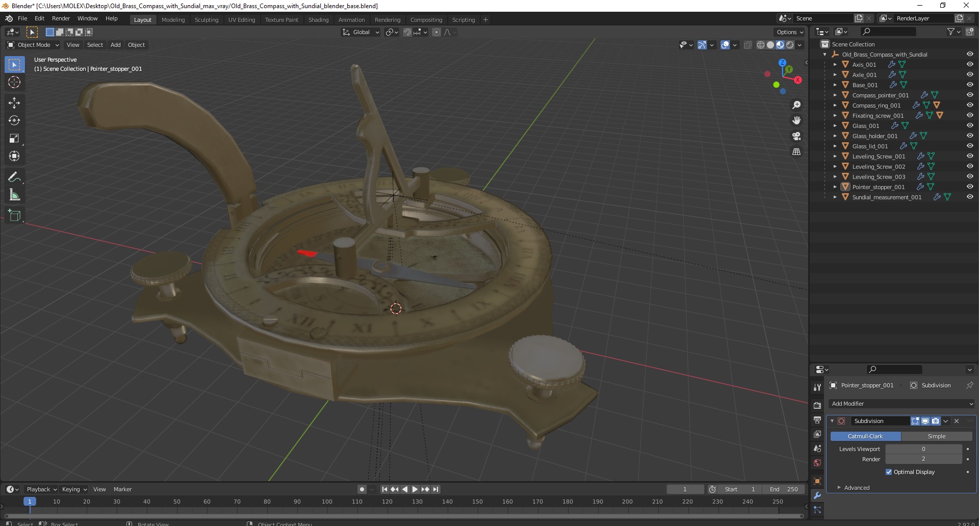
Task: Activate the Rotate tool
Action: click(14, 120)
